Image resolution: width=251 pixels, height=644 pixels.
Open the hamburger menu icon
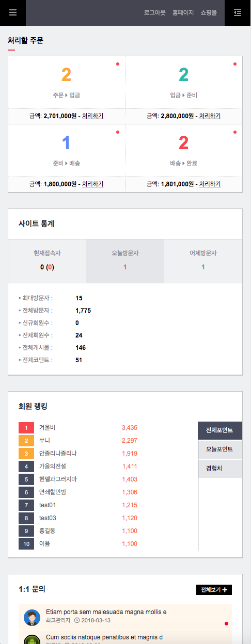pos(13,13)
